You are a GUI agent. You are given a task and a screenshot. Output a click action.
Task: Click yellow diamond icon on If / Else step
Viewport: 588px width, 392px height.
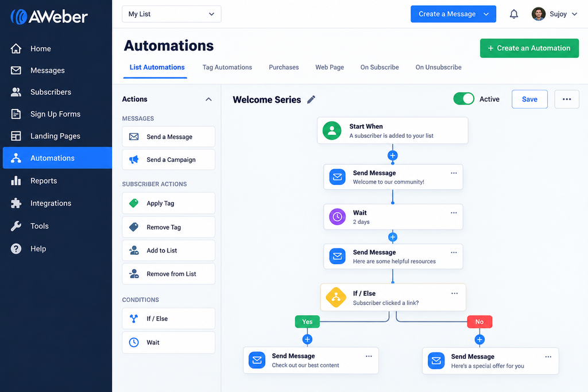[x=336, y=297]
